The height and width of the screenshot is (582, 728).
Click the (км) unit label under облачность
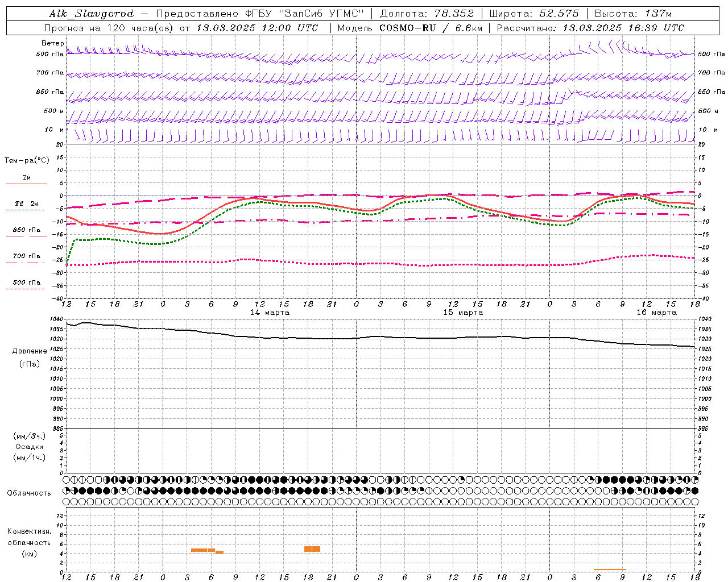(x=30, y=554)
